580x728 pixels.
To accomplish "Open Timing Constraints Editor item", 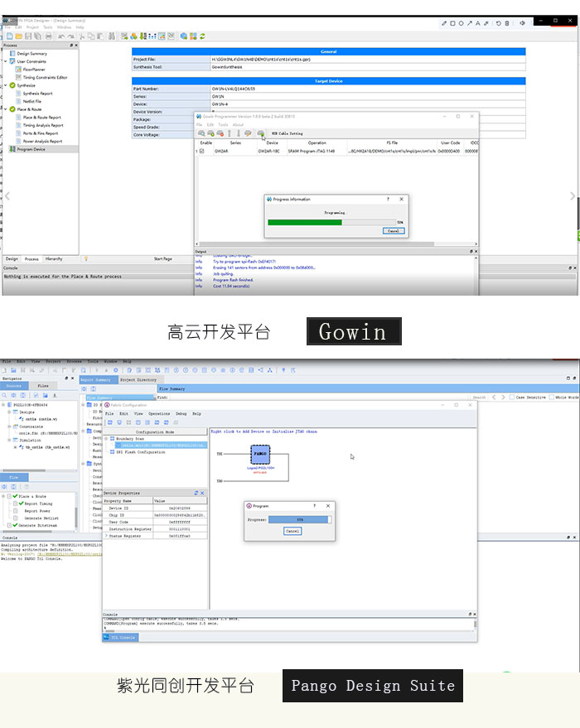I will (x=45, y=77).
